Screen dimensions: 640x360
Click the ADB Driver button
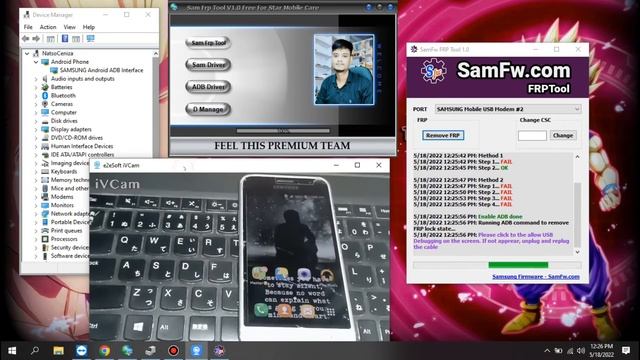208,87
